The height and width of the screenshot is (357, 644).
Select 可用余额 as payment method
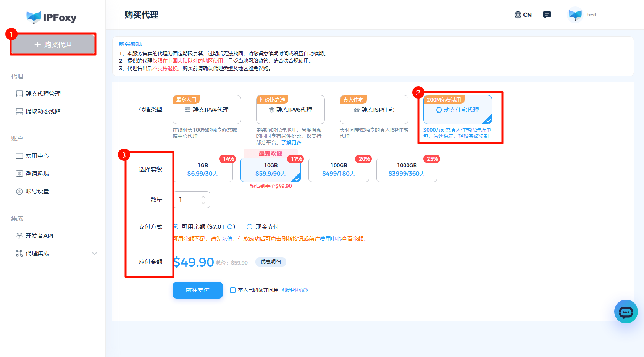[175, 226]
